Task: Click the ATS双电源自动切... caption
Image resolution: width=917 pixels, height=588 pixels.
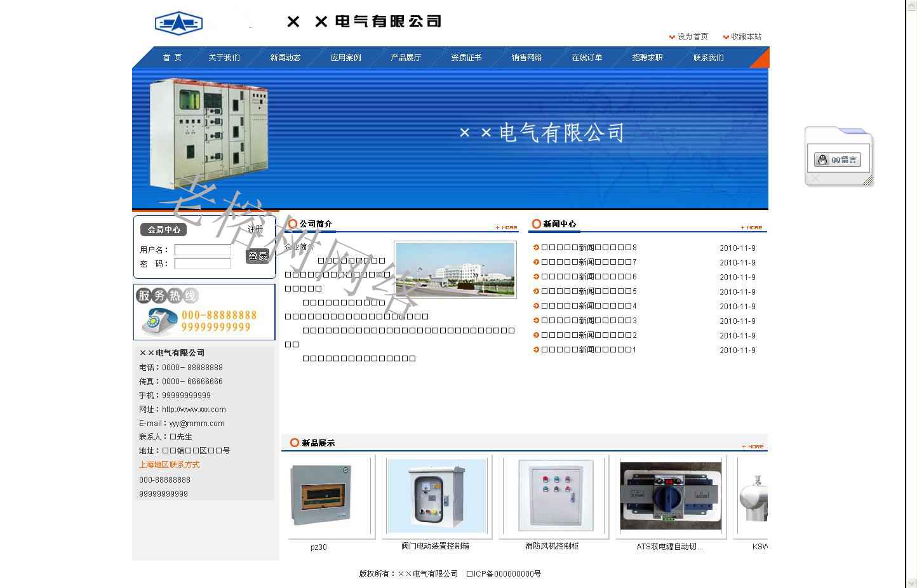Action: 670,547
